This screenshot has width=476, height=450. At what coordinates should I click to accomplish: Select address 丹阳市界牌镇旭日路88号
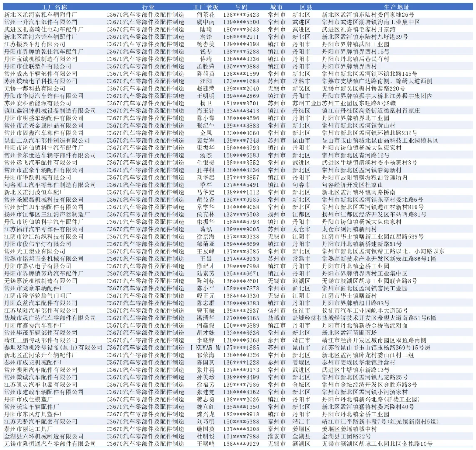356,303
